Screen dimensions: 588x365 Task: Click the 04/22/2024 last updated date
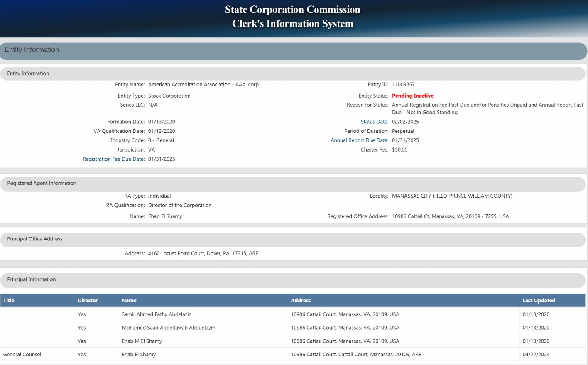tap(536, 354)
